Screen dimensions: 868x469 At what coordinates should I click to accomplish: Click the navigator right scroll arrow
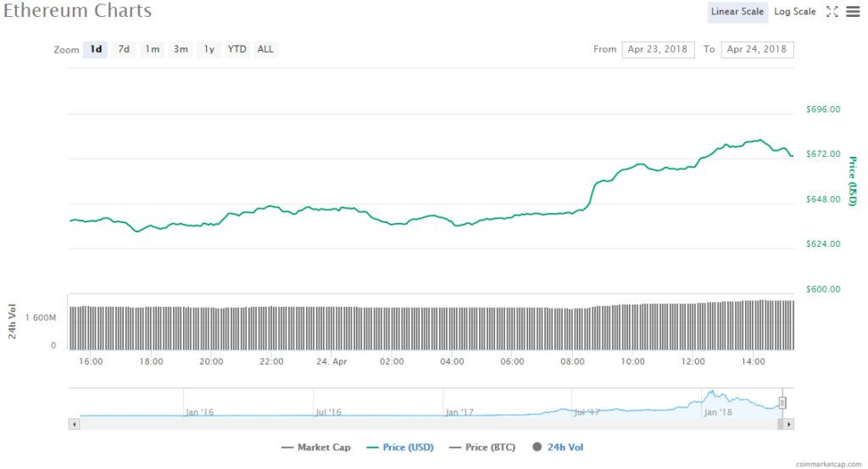pos(788,423)
